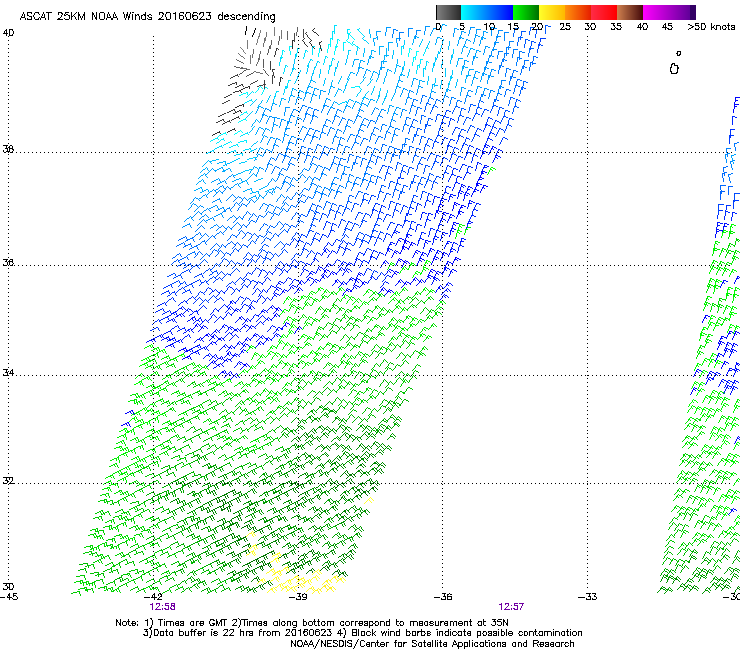
Task: Click the '25' label under the color bar
Action: point(565,26)
